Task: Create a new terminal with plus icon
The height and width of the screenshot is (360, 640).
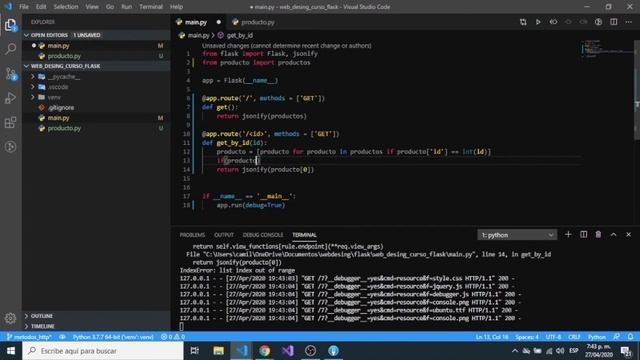Action: pyautogui.click(x=568, y=235)
